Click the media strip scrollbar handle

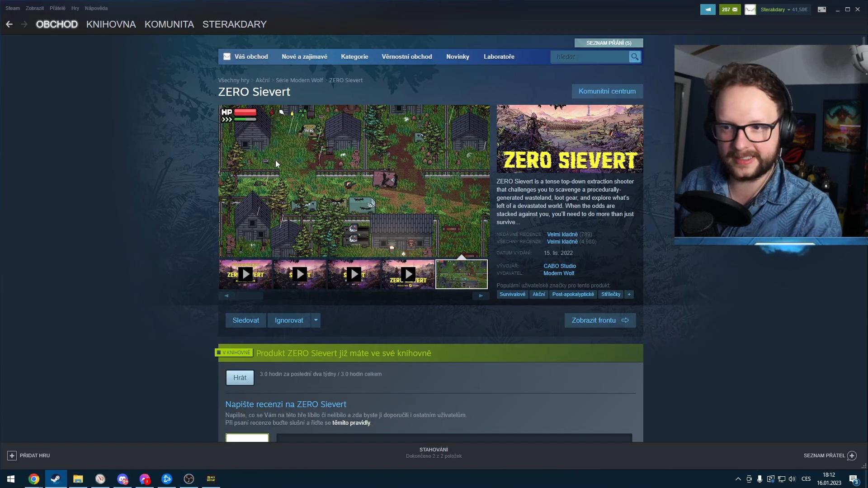pyautogui.click(x=249, y=296)
